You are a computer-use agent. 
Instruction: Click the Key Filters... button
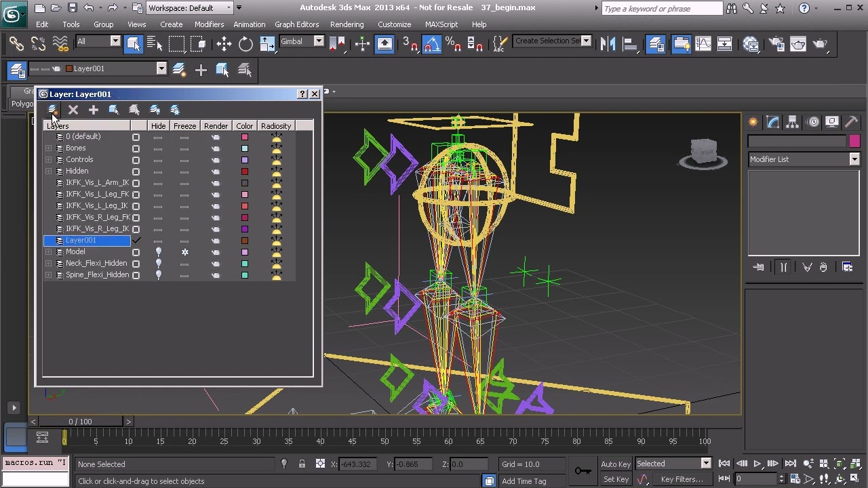click(x=682, y=479)
